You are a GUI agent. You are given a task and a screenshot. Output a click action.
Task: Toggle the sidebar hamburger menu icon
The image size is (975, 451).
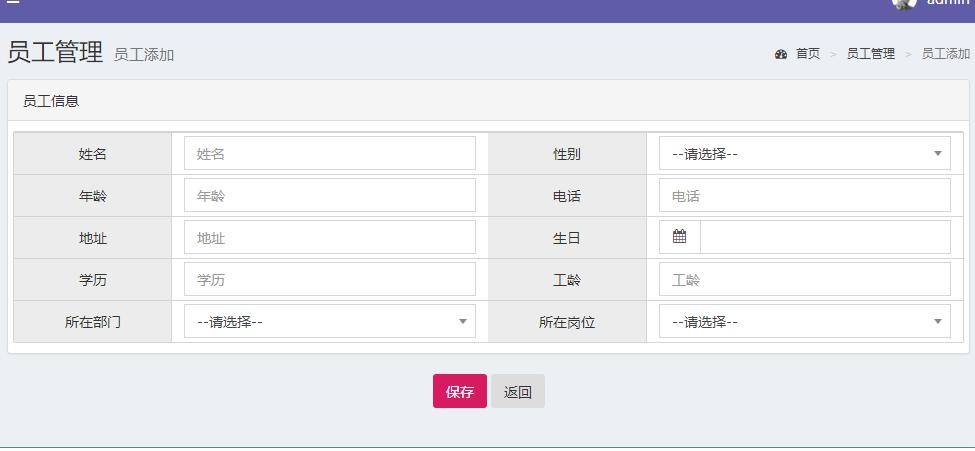(14, 3)
